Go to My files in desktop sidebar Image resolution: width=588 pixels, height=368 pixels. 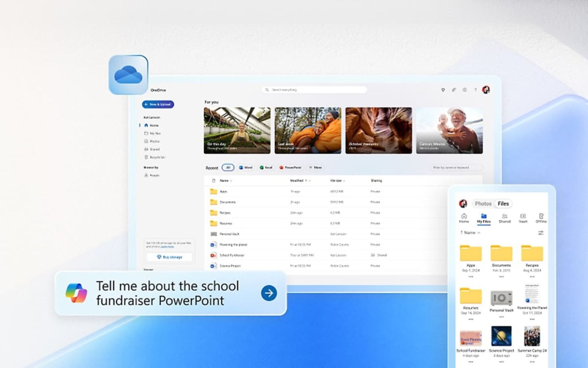click(153, 133)
